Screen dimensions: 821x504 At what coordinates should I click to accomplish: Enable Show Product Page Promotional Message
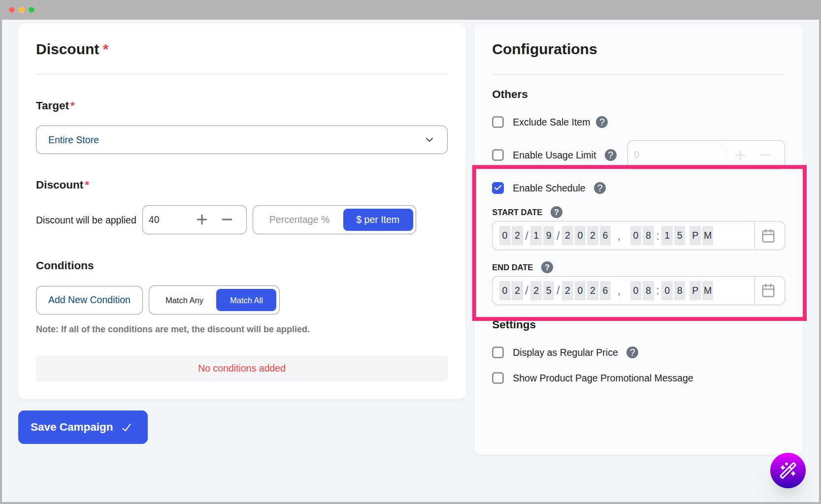pos(498,378)
